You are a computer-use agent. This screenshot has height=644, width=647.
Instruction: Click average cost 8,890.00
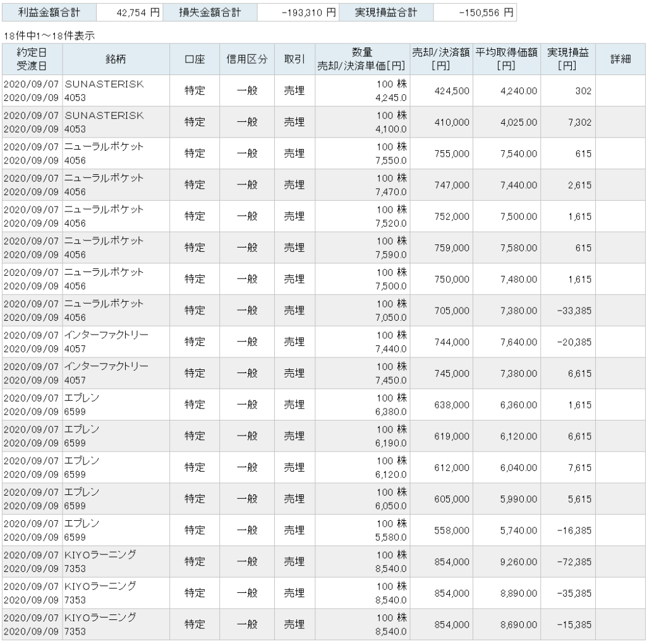(x=519, y=593)
